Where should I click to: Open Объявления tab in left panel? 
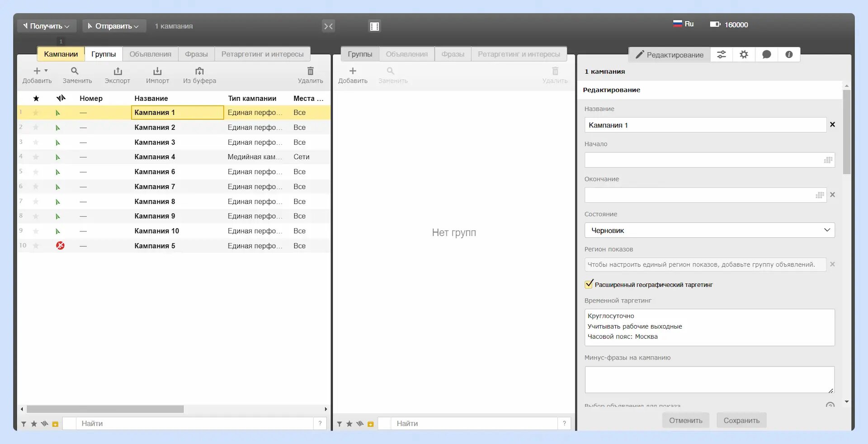click(151, 54)
